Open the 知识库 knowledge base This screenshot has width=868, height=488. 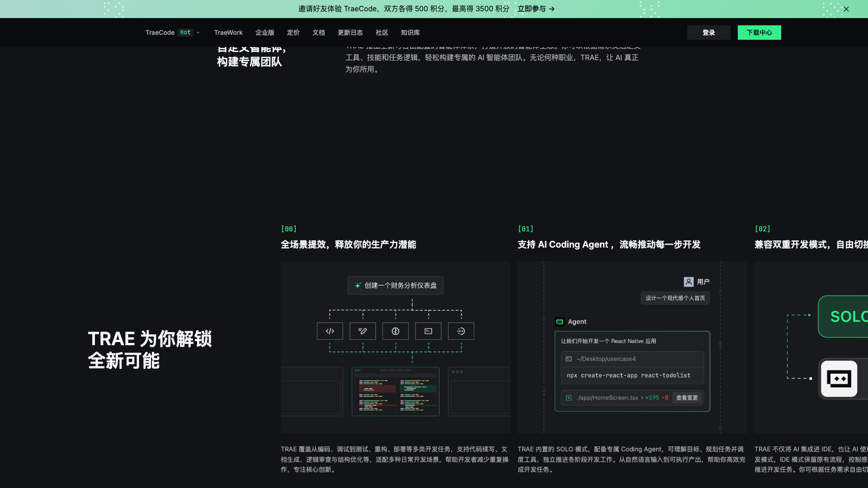410,33
